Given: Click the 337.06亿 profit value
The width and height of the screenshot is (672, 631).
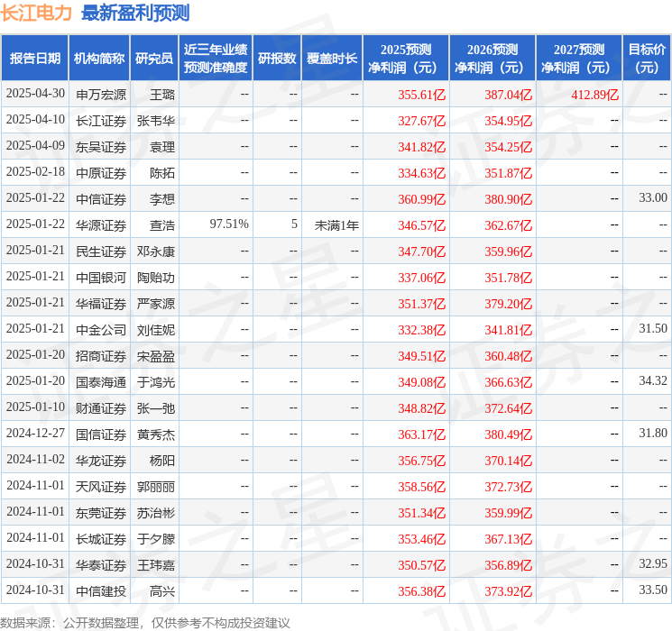Looking at the screenshot, I should click(x=422, y=278).
